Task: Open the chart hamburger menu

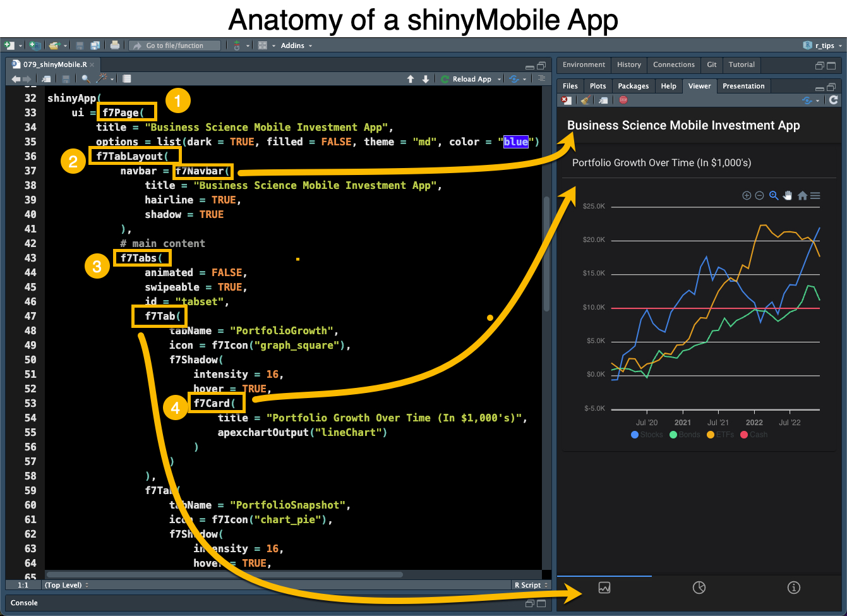Action: (815, 196)
